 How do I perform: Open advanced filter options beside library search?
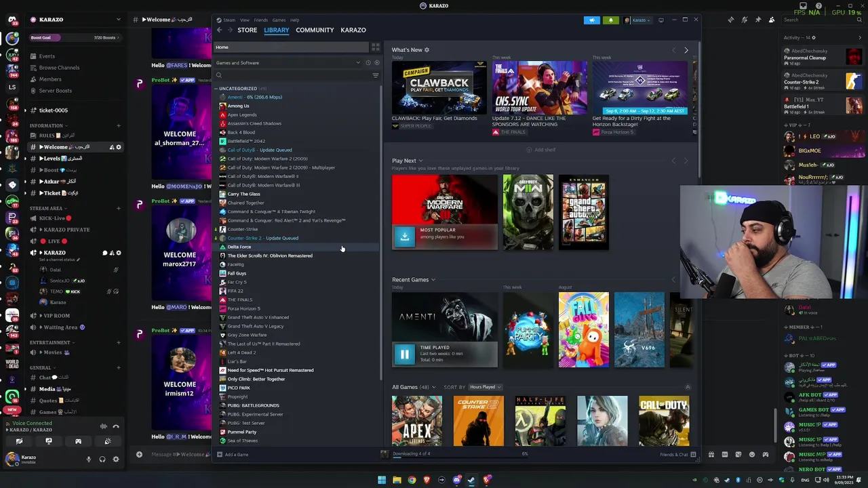375,75
